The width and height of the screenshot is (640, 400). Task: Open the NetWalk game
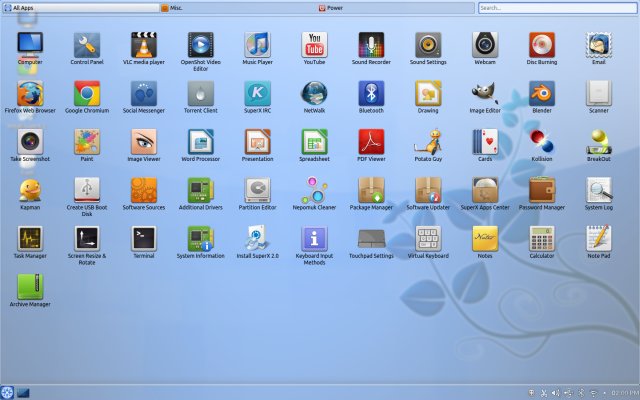[314, 93]
